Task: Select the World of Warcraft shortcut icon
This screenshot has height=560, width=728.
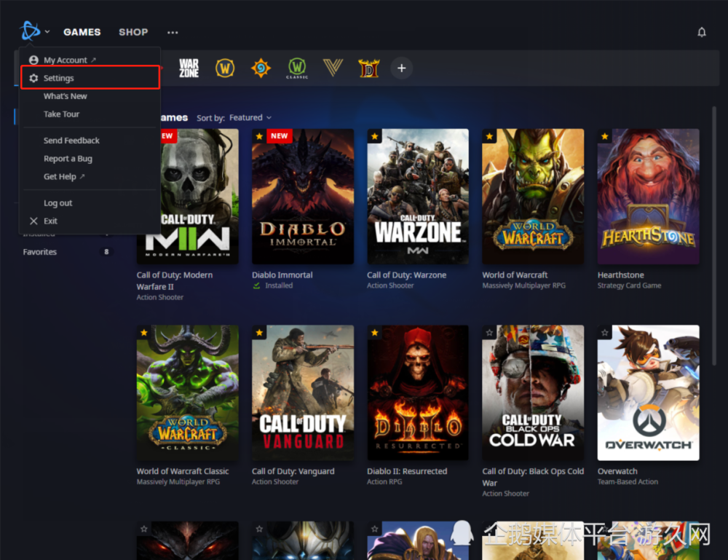Action: (225, 68)
